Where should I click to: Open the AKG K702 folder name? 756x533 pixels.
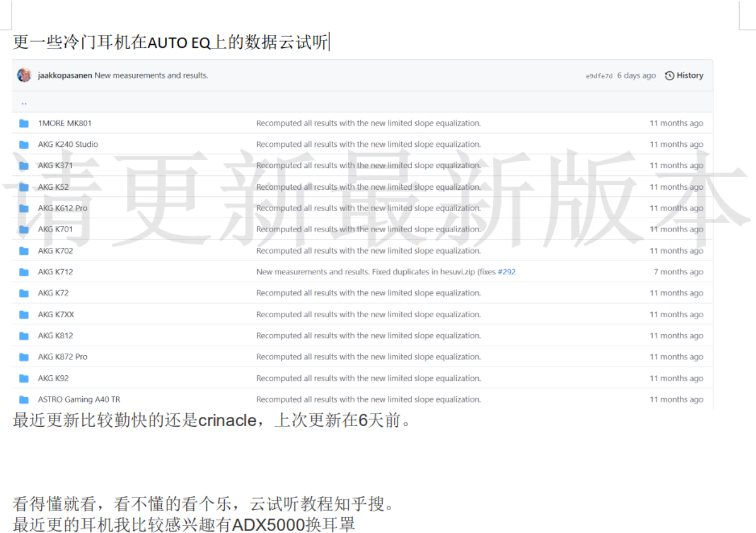pyautogui.click(x=55, y=251)
